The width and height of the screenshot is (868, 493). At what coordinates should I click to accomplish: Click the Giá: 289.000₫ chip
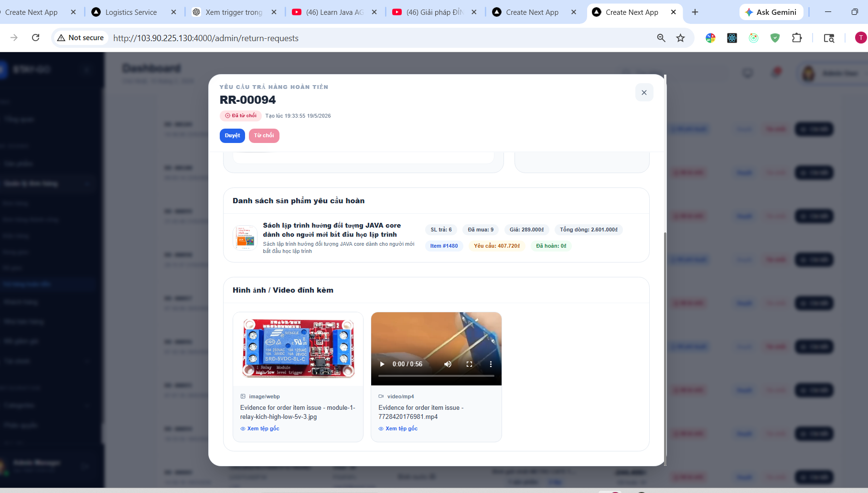coord(526,230)
